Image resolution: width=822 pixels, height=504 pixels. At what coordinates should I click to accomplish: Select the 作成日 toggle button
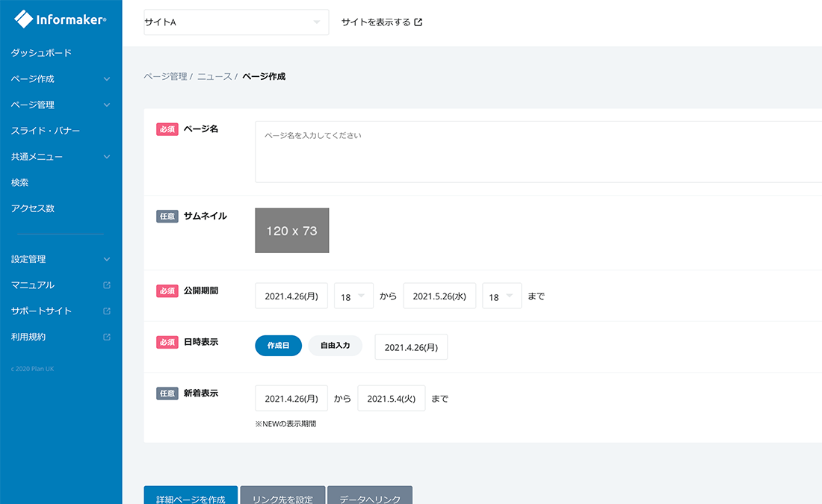[278, 346]
